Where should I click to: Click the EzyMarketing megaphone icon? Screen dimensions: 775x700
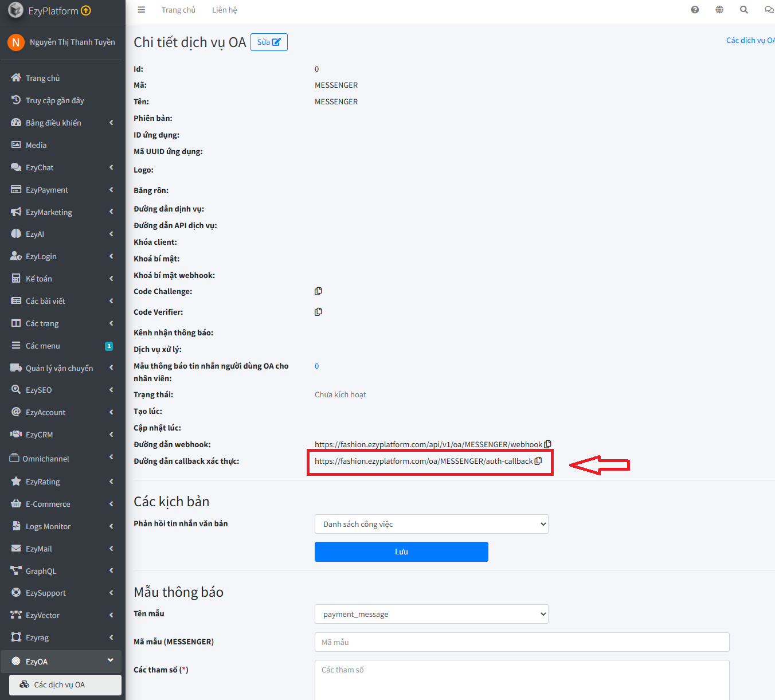pos(16,212)
